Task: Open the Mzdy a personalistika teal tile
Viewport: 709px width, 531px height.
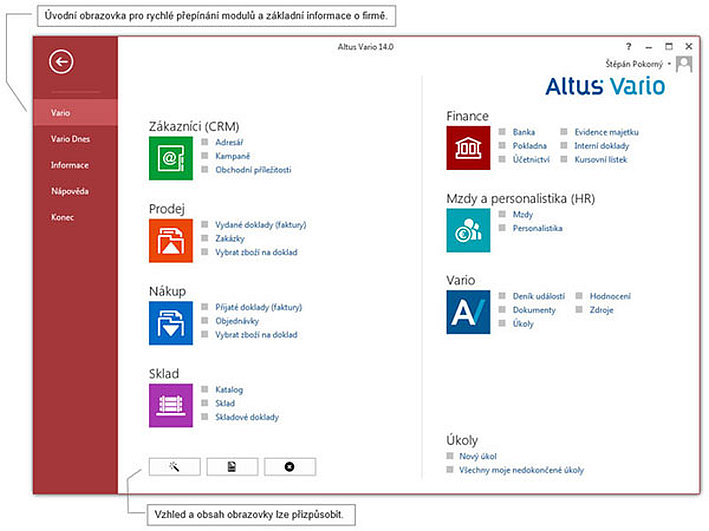Action: coord(468,230)
